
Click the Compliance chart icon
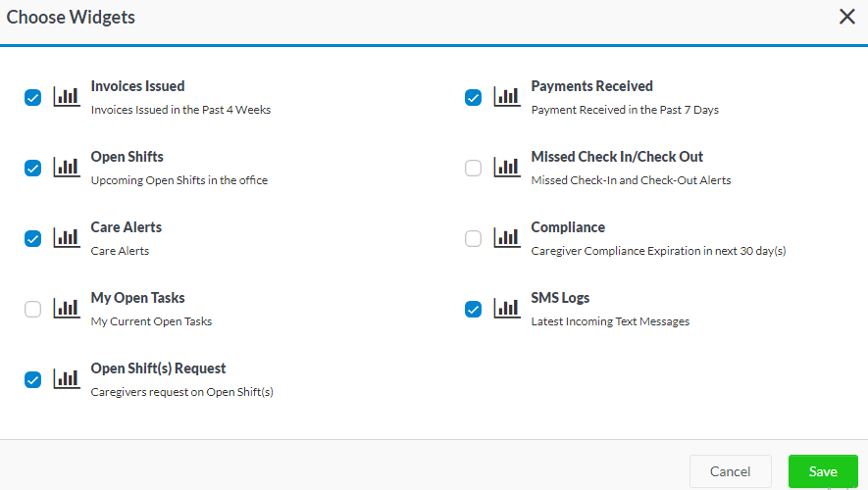point(507,237)
